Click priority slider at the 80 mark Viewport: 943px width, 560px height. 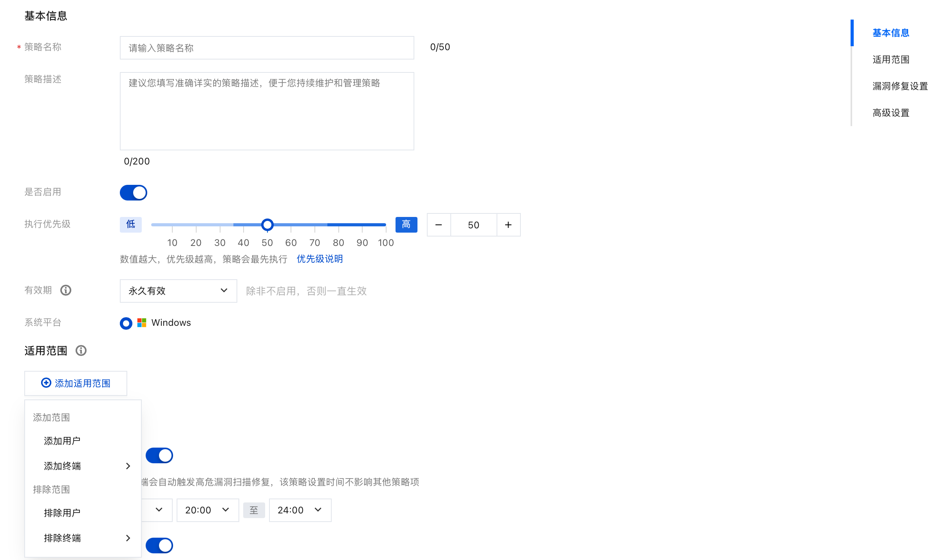338,225
